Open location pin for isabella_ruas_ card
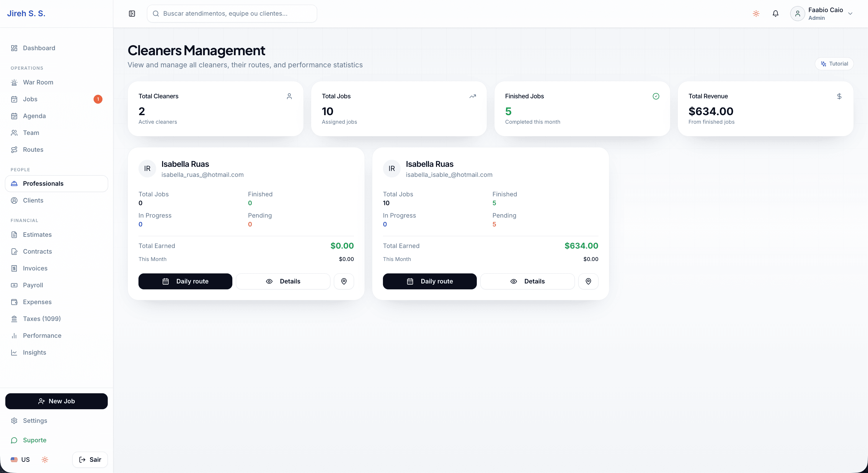Viewport: 868px width, 473px height. pyautogui.click(x=344, y=281)
